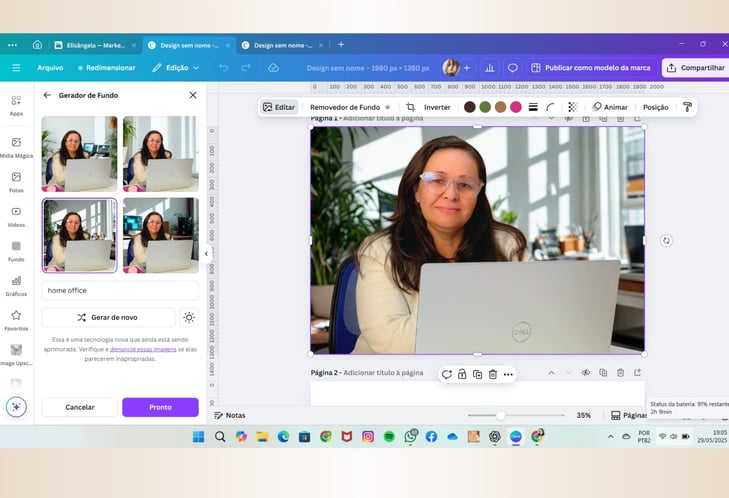This screenshot has height=498, width=729.
Task: Open the Arquivo menu
Action: coord(50,68)
